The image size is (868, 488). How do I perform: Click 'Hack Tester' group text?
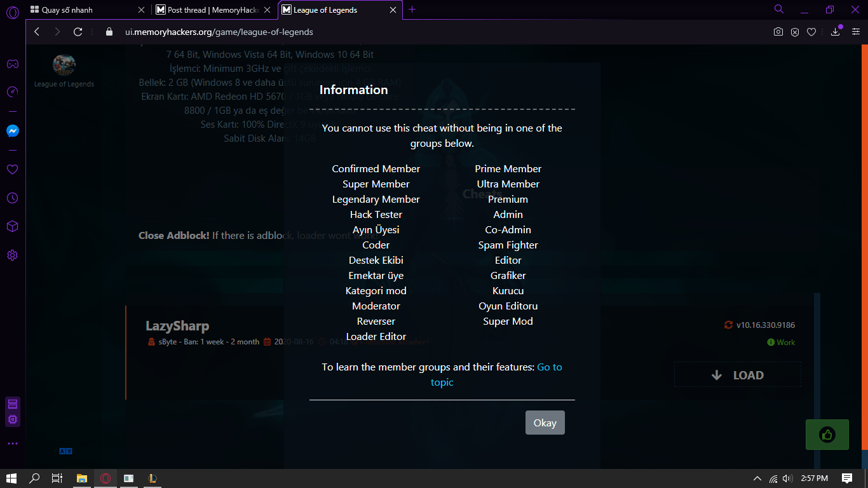(376, 215)
